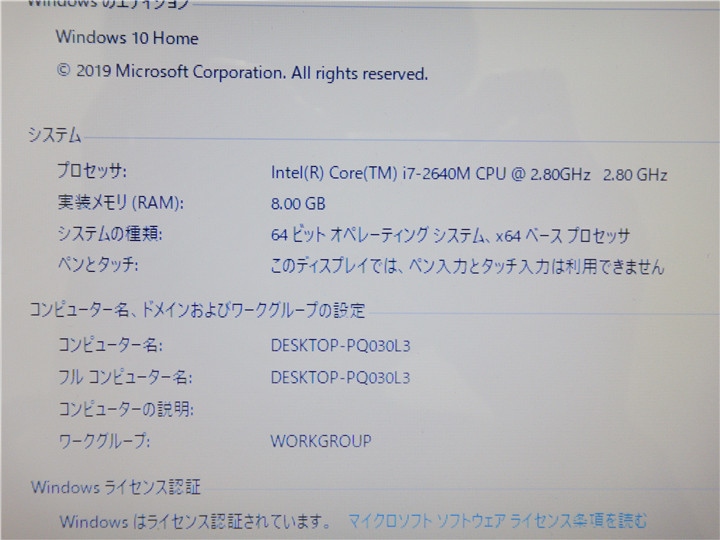The width and height of the screenshot is (720, 540).
Task: Click the 'DESKTOP-PQ030L3' value beside フル コンピューター名
Action: point(340,377)
